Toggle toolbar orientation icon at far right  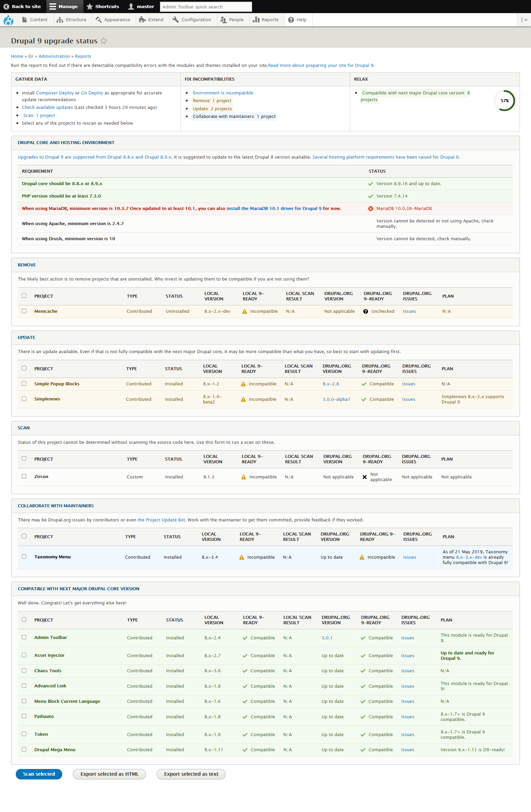point(524,20)
